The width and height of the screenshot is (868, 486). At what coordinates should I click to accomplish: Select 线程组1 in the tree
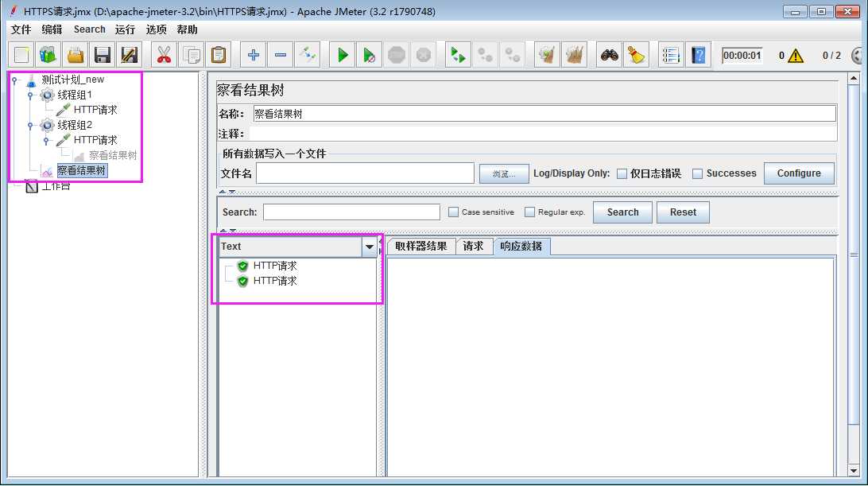point(75,95)
